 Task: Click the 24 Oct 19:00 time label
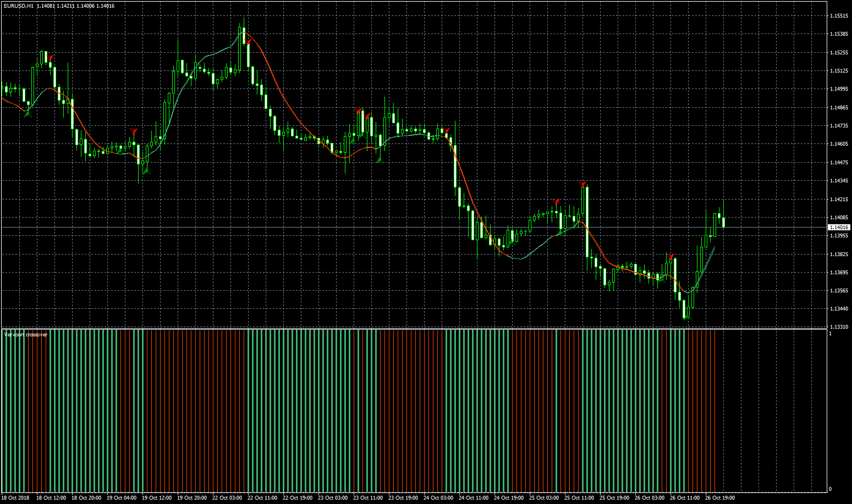(509, 498)
